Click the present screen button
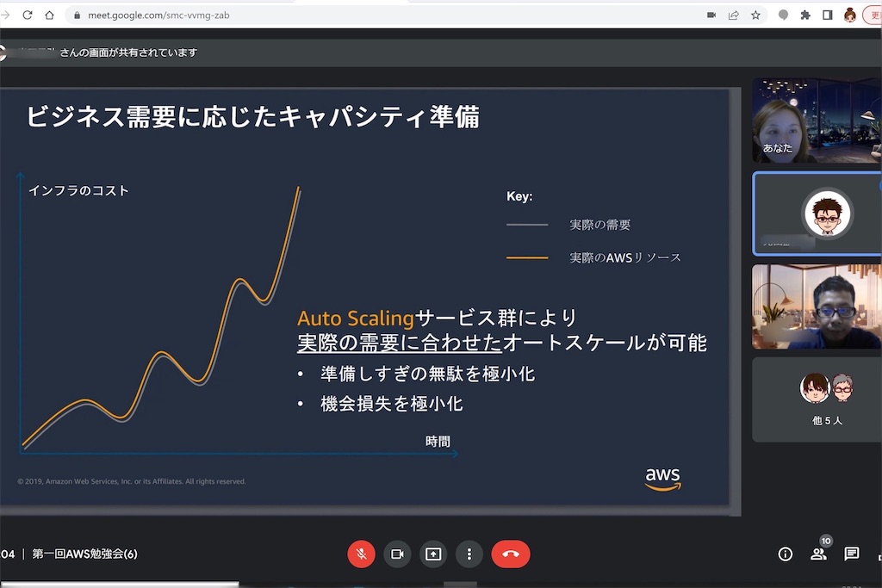882x588 pixels. (433, 554)
